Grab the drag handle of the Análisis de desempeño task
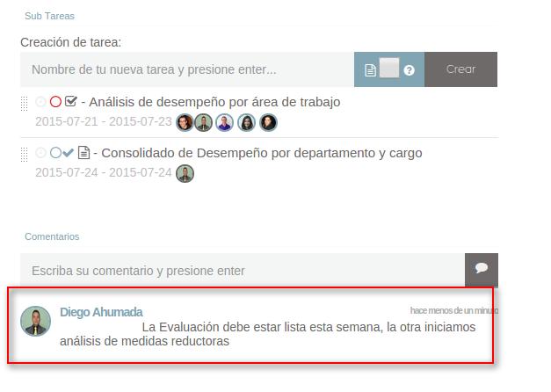 point(24,104)
